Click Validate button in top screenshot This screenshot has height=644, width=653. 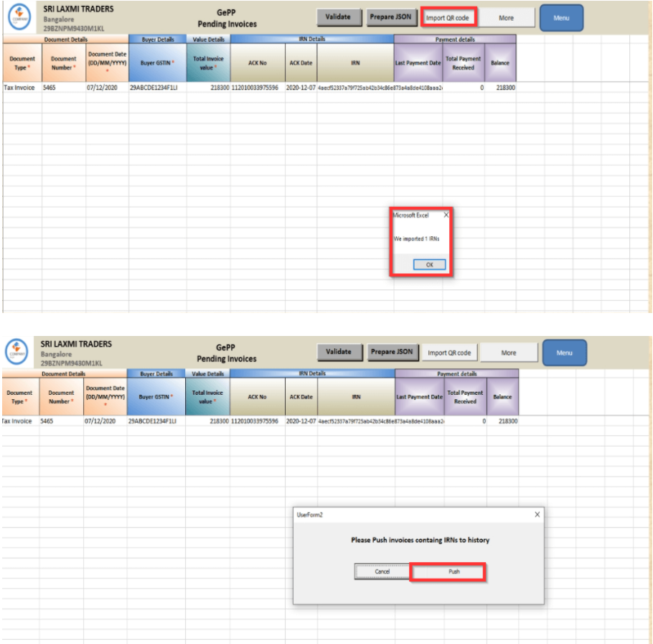click(339, 17)
